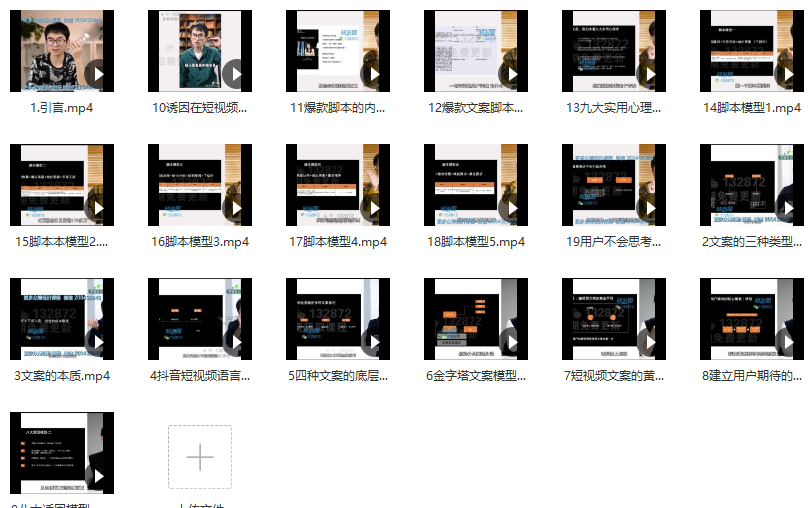The image size is (811, 508).
Task: Click play icon on 6金字塔文案模型 thumbnail
Action: click(512, 342)
